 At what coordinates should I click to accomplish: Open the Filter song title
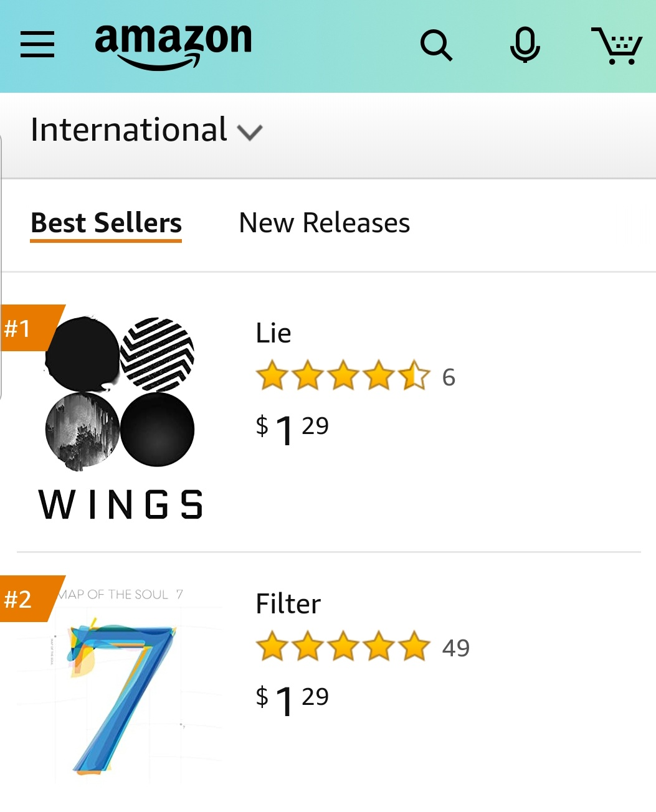pyautogui.click(x=288, y=604)
